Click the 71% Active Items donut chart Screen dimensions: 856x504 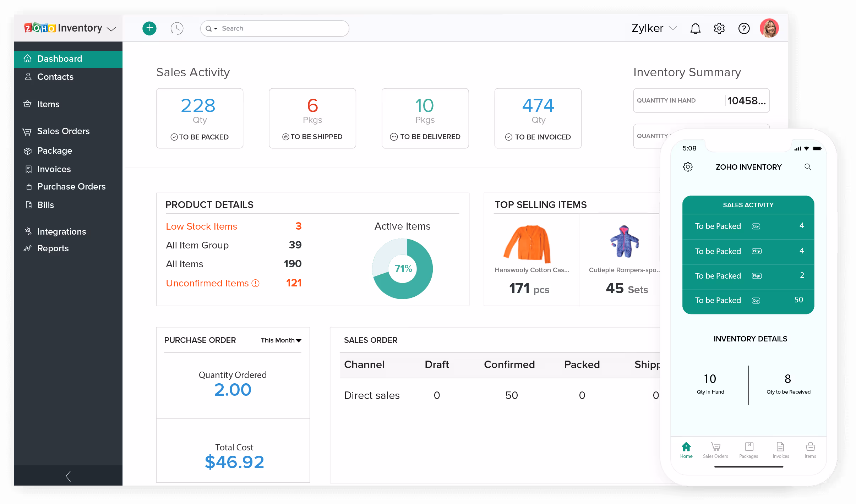click(x=403, y=269)
